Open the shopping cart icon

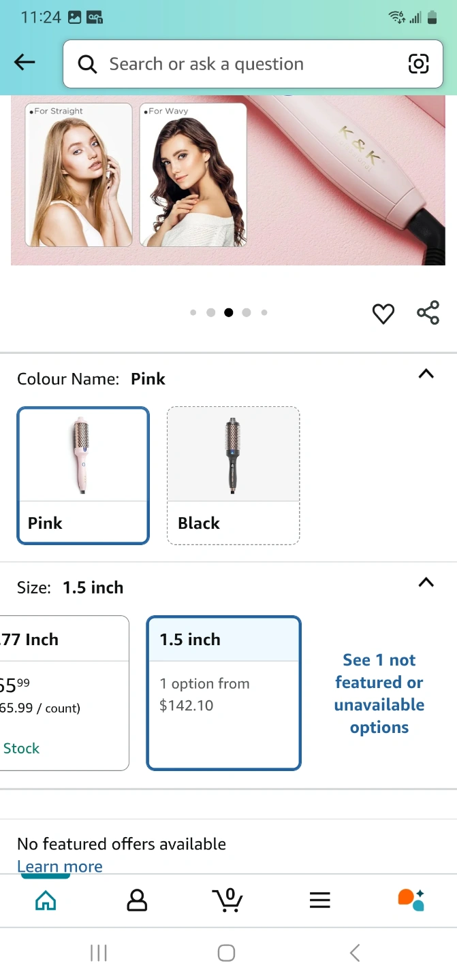[227, 900]
